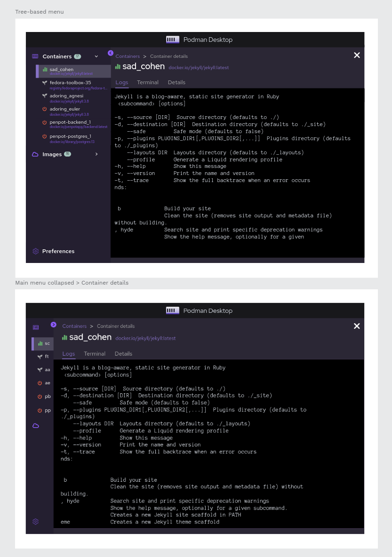Screen dimensions: 392x557
Task: Click the Containers panel icon in sidebar
Action: [35, 56]
